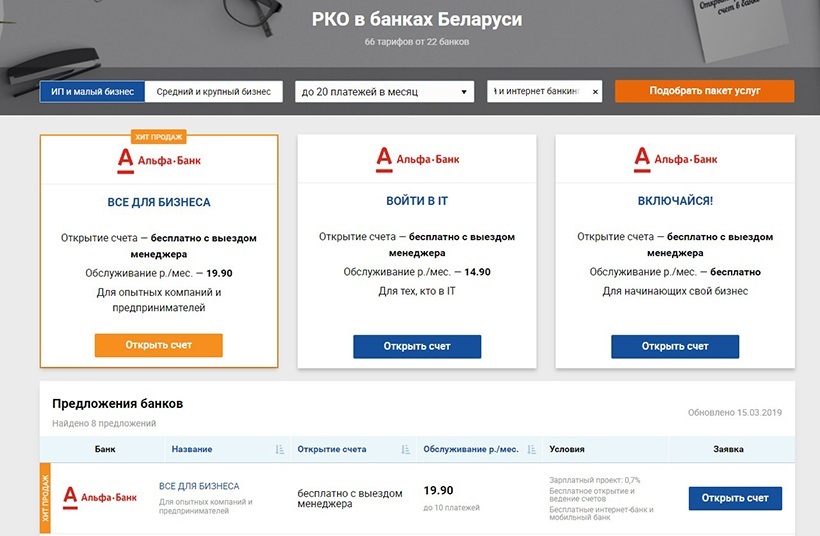Screen dimensions: 820x536
Task: Click Альфа-Банк logo in ВСЕ ДЛЯ БИЗНЕСА card
Action: click(158, 157)
